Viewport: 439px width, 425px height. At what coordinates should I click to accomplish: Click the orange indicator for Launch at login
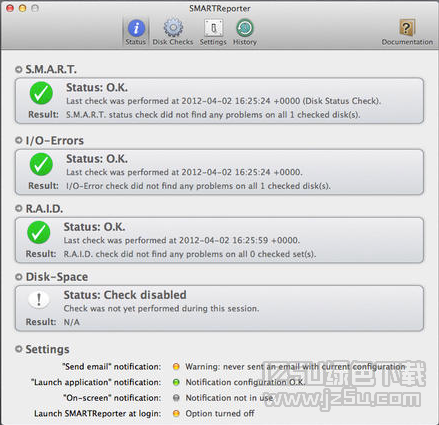(x=176, y=414)
